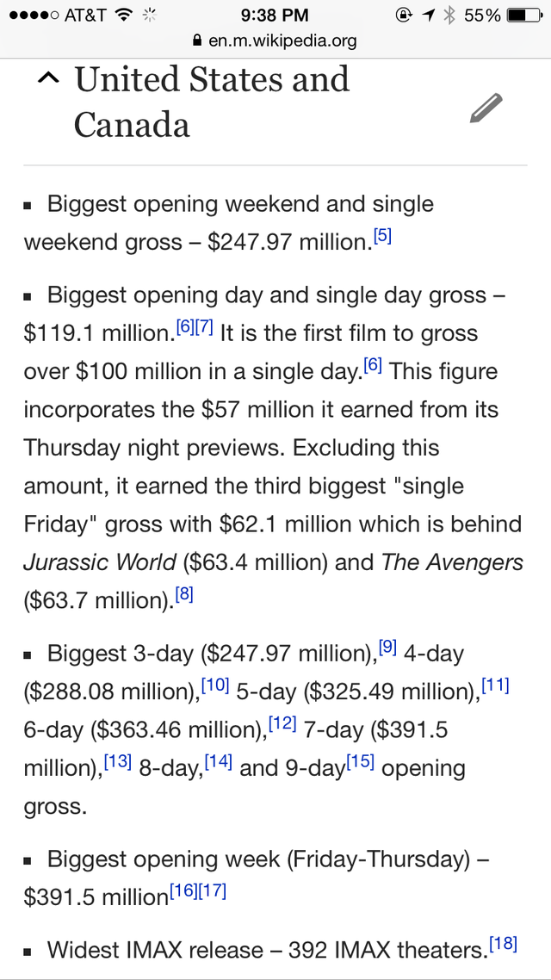Open reference [14] after 8-day
The width and height of the screenshot is (551, 980).
coord(219,762)
